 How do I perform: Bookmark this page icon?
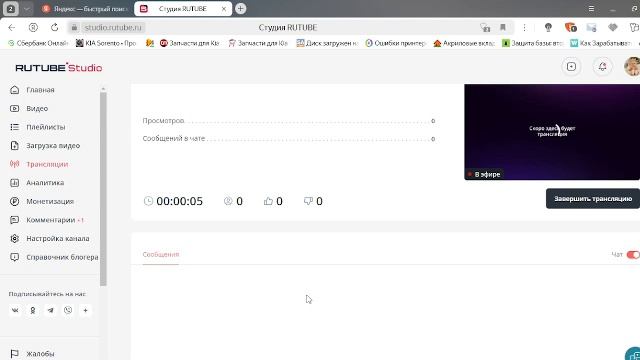pyautogui.click(x=503, y=27)
